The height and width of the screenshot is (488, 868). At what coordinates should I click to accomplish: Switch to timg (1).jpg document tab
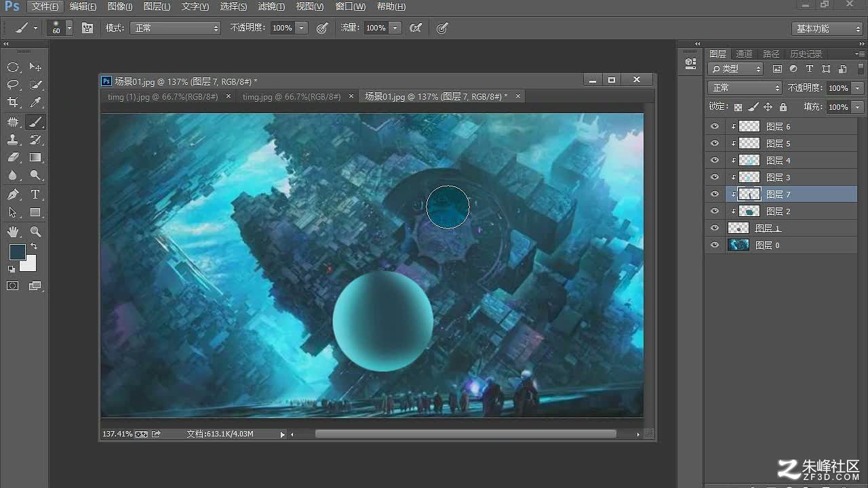163,97
